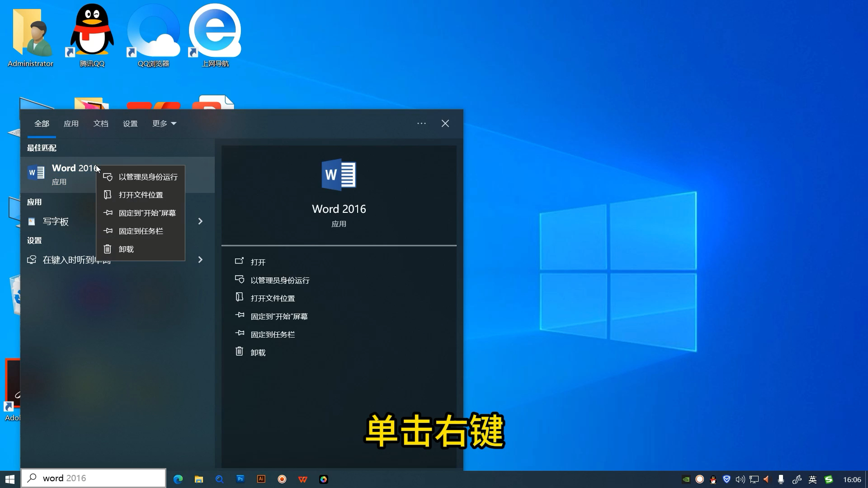
Task: Expand arrow next to '在键入时听到' setting
Action: coord(202,260)
